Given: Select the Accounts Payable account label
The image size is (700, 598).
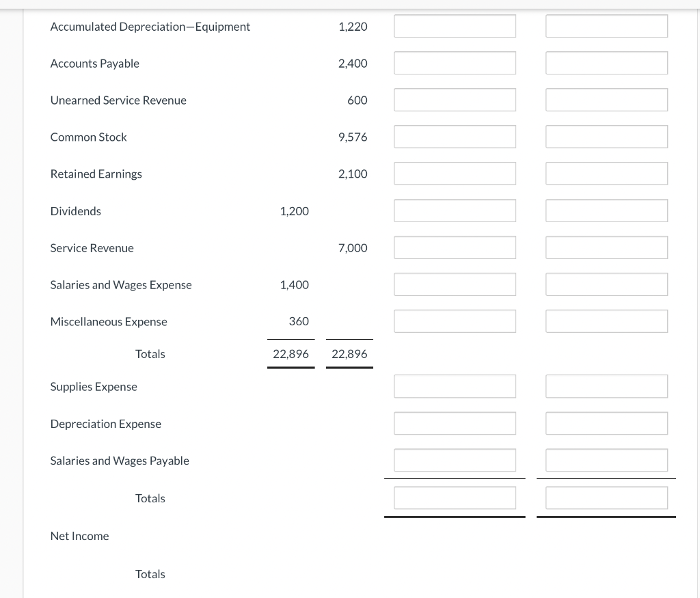Looking at the screenshot, I should tap(94, 63).
